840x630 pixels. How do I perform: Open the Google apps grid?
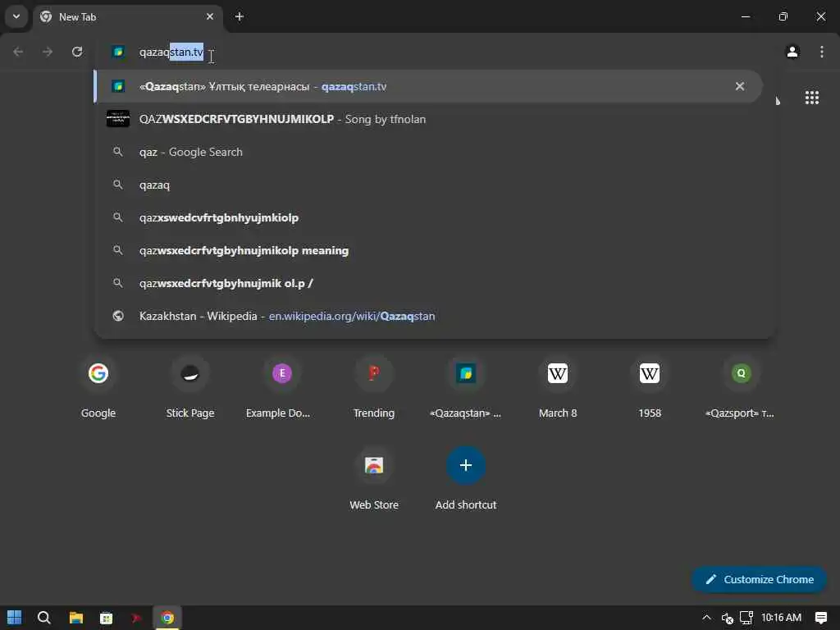point(811,98)
